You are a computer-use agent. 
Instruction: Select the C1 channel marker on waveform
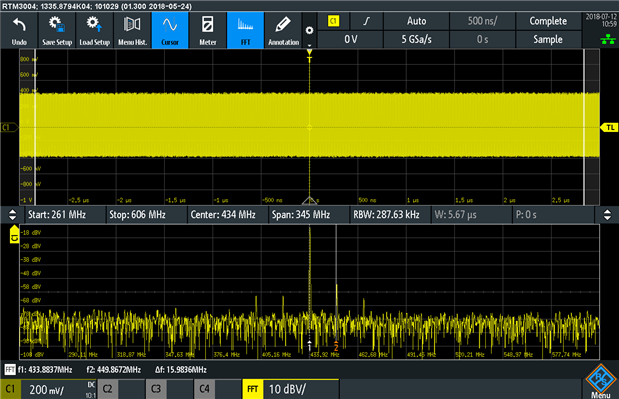pos(9,127)
